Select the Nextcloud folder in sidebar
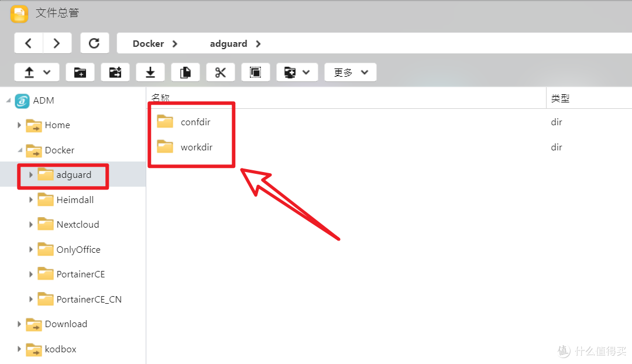Viewport: 632px width, 364px height. tap(77, 225)
